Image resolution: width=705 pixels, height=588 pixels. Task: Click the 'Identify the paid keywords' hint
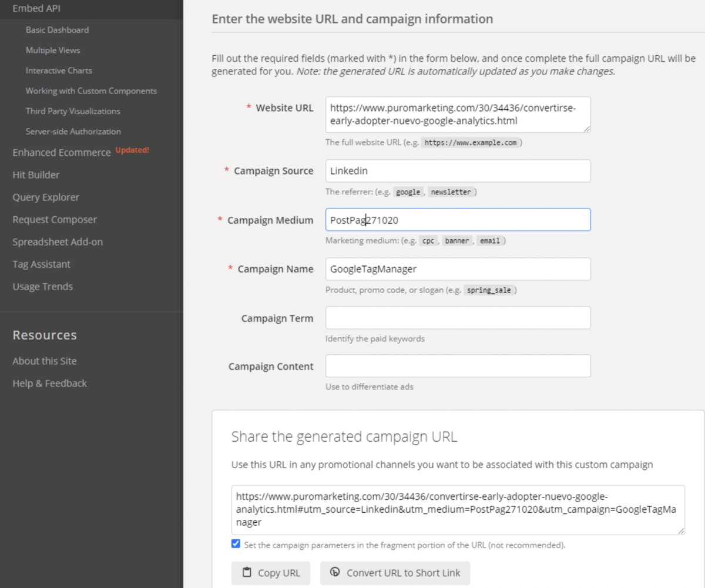pyautogui.click(x=375, y=339)
